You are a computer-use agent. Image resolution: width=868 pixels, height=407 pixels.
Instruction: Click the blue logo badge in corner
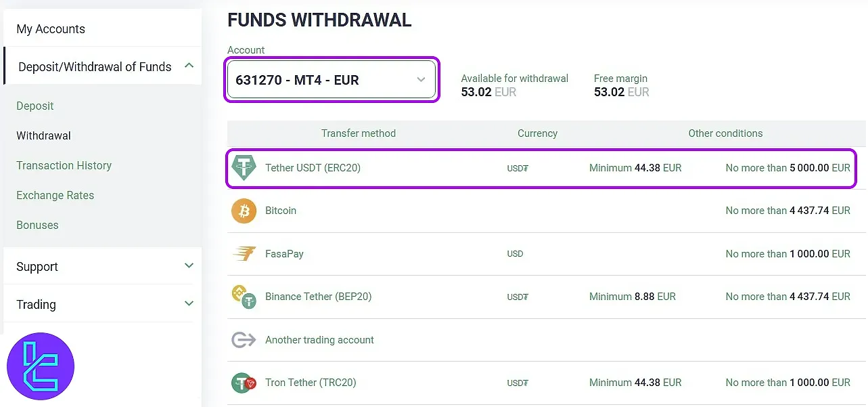click(x=41, y=366)
